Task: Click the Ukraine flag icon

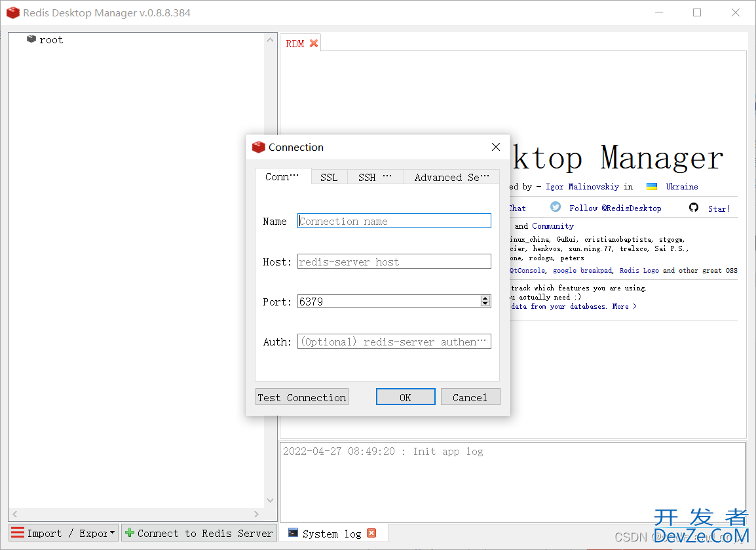Action: coord(652,187)
